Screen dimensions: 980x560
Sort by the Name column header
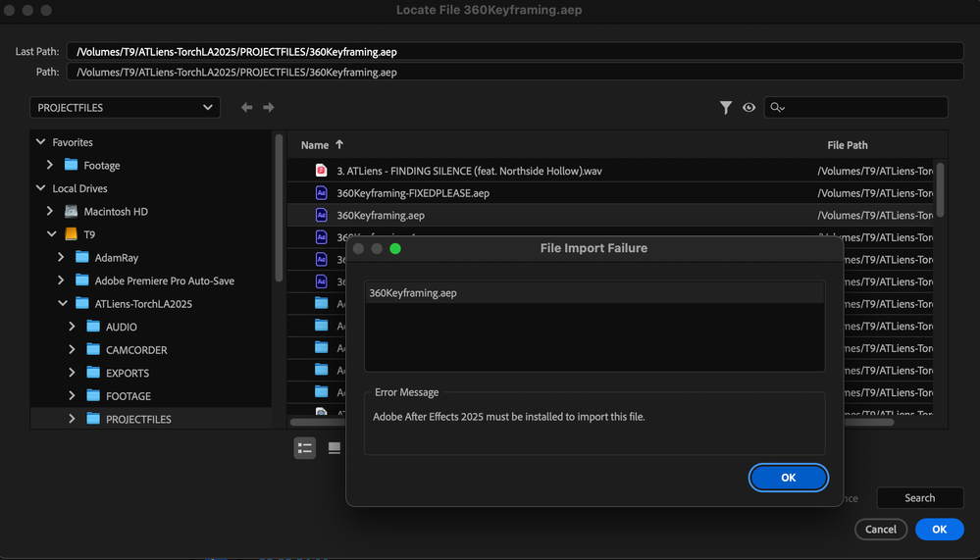(x=315, y=145)
